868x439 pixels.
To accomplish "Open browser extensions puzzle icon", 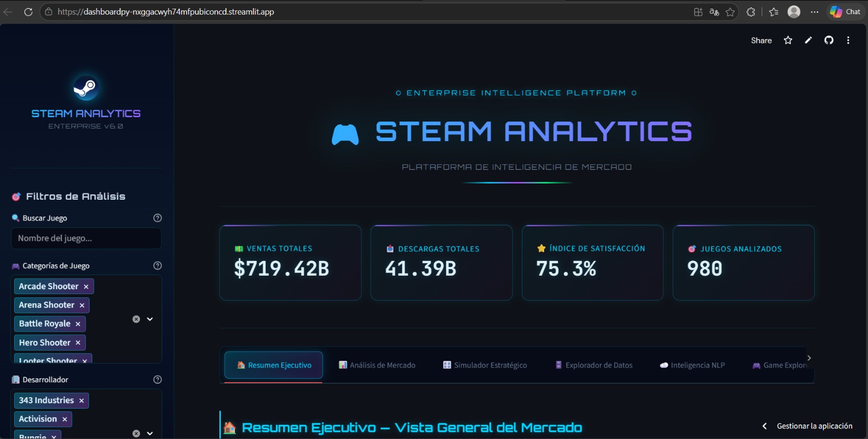I will pyautogui.click(x=751, y=12).
